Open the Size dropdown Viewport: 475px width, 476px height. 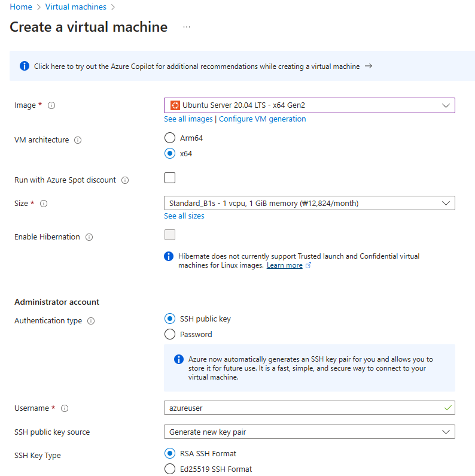coord(309,203)
